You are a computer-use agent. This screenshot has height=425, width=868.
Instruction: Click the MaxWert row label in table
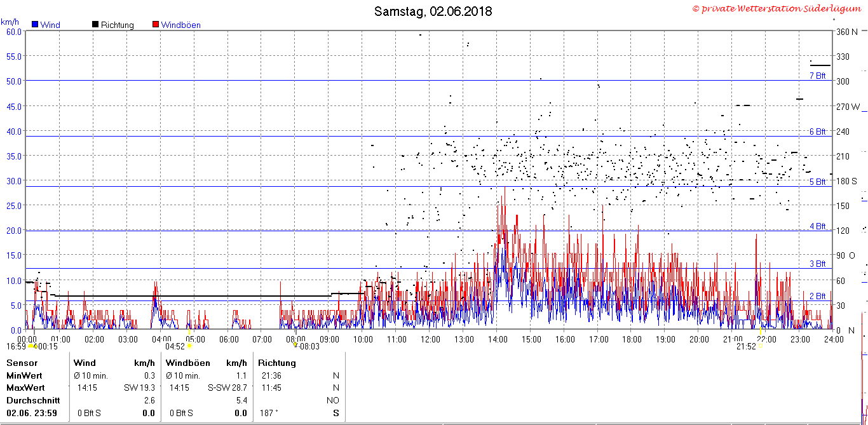pyautogui.click(x=25, y=388)
